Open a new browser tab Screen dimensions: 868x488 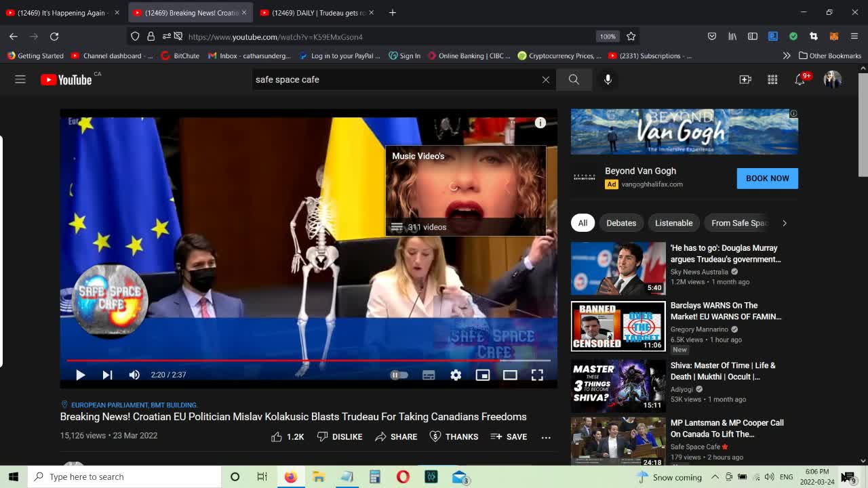click(393, 12)
